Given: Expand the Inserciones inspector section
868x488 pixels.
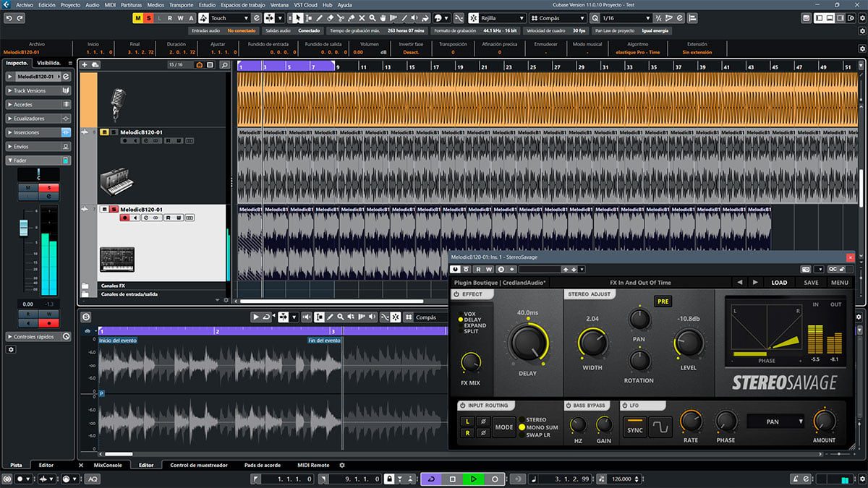Looking at the screenshot, I should [39, 132].
